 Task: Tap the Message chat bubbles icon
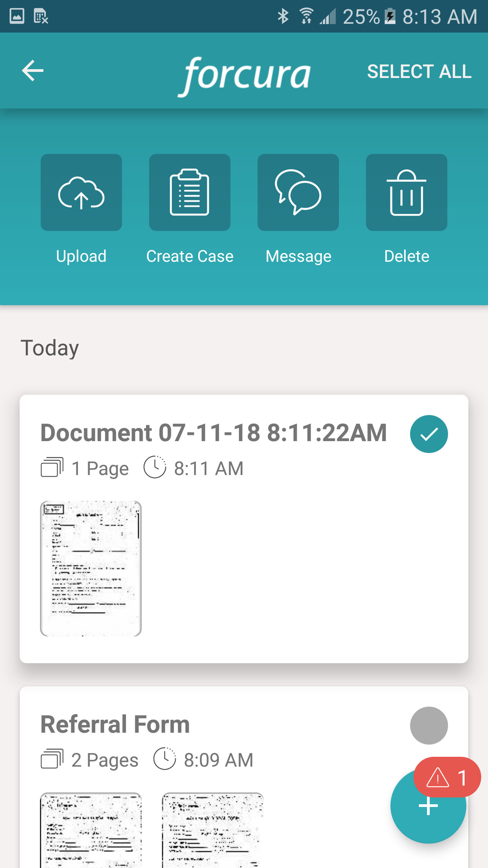298,192
